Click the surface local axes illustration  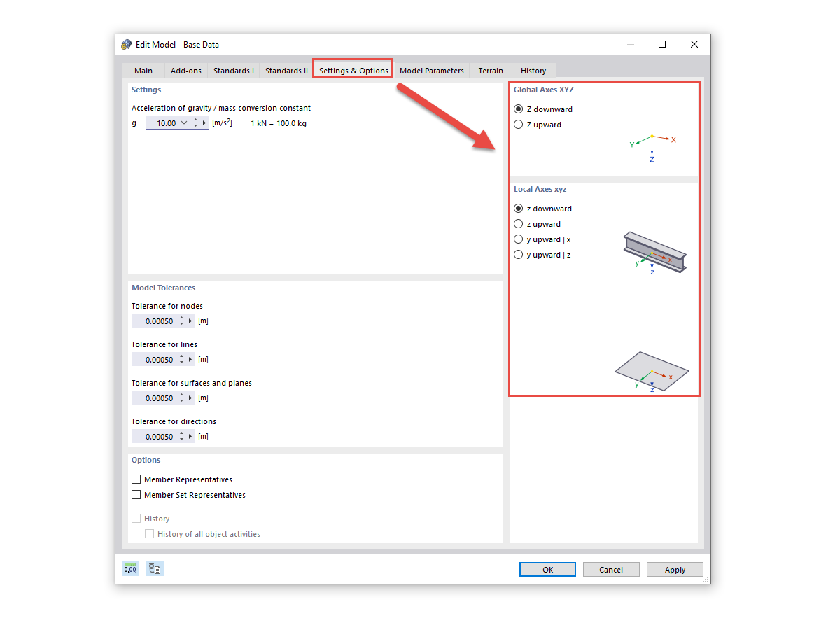click(652, 371)
